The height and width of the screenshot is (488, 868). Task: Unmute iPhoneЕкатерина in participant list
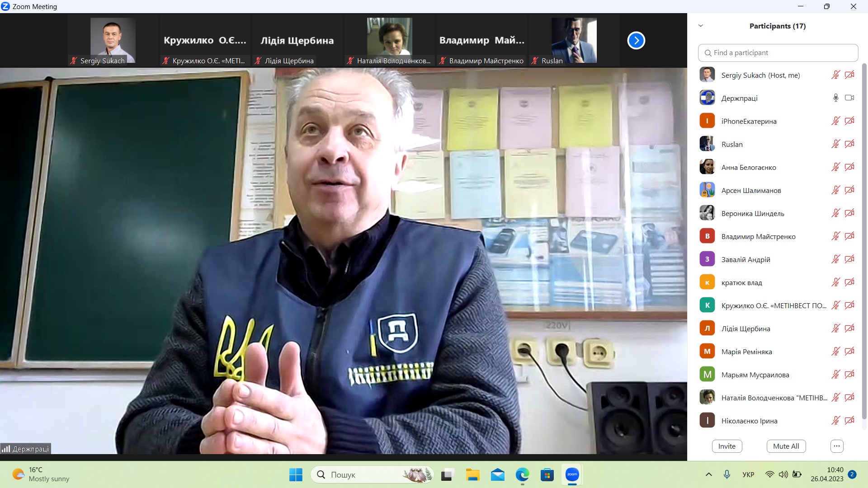click(836, 121)
